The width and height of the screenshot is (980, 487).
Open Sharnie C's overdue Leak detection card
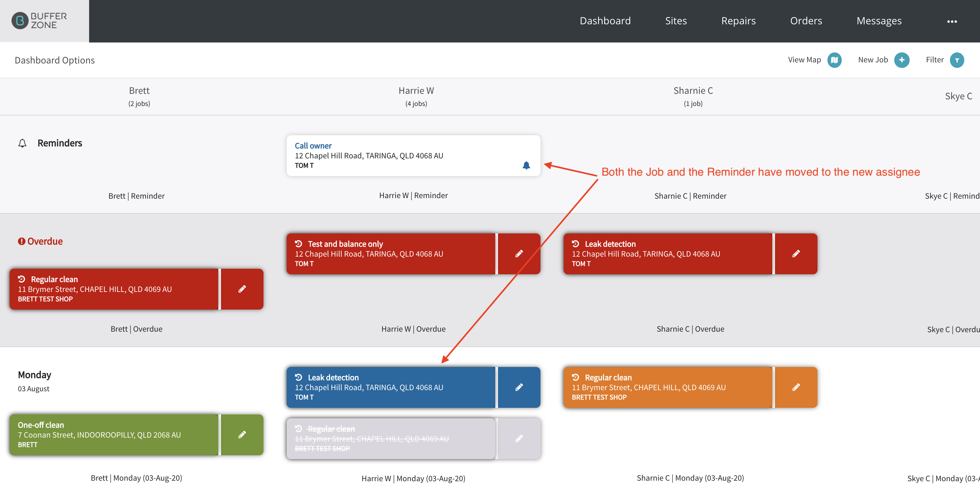(668, 254)
